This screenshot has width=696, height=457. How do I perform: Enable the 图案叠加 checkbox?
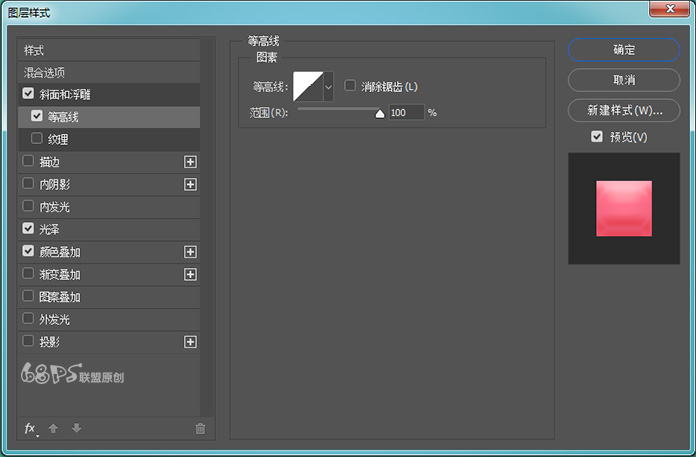click(x=28, y=296)
